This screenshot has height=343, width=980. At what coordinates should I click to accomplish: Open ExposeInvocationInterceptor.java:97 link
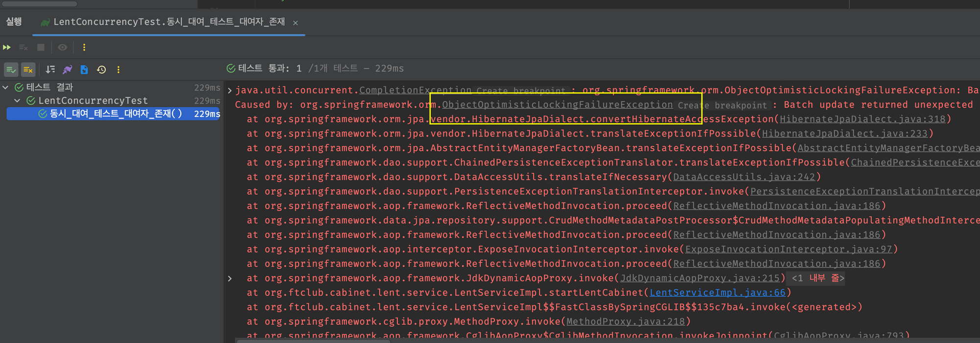(x=788, y=250)
